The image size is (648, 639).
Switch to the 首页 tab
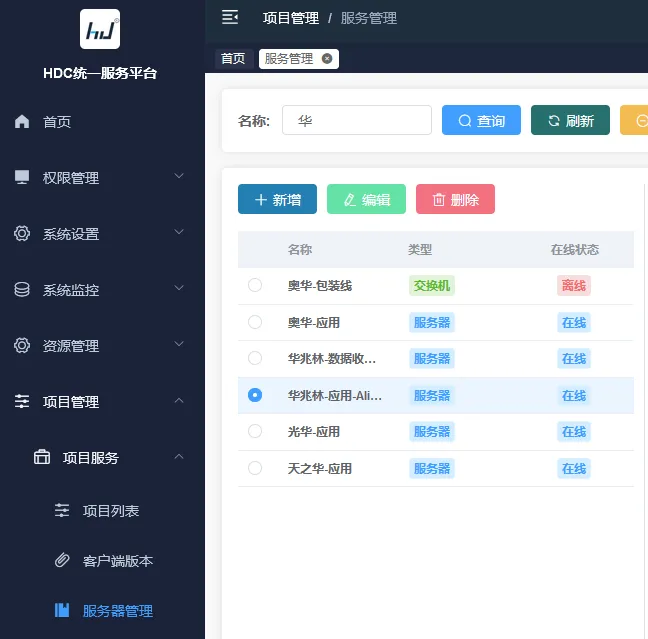pyautogui.click(x=233, y=59)
